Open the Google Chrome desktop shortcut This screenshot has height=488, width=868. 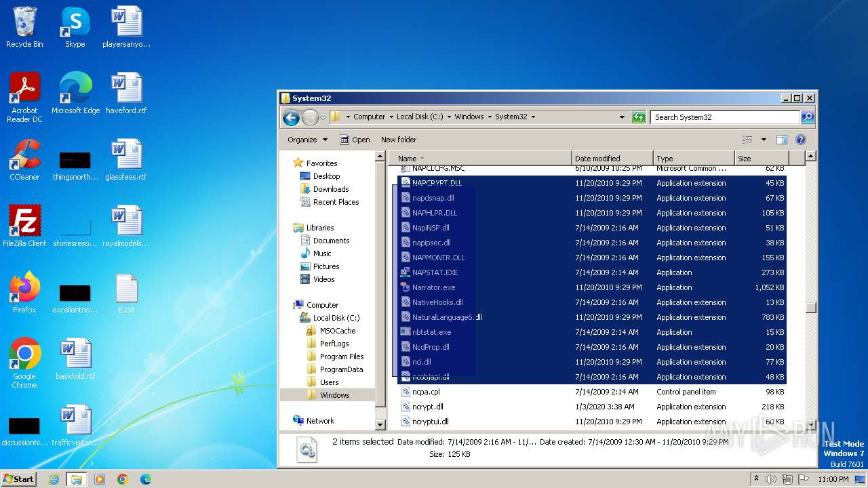tap(24, 363)
